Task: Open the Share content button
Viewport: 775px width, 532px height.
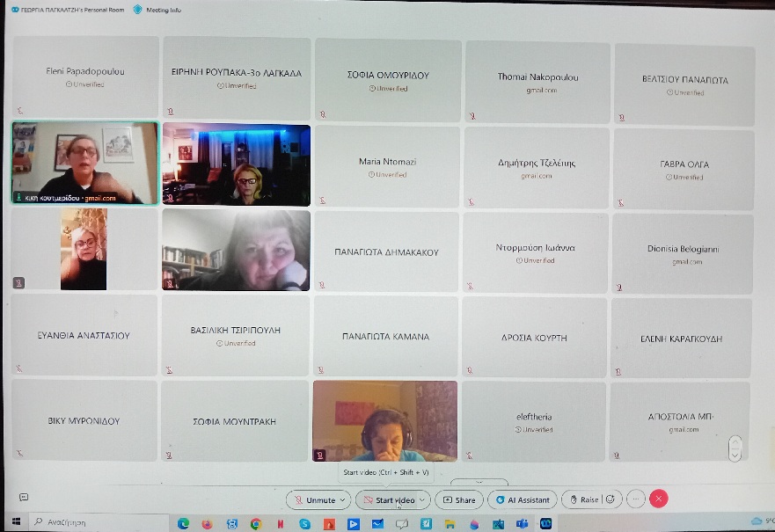Action: 459,499
